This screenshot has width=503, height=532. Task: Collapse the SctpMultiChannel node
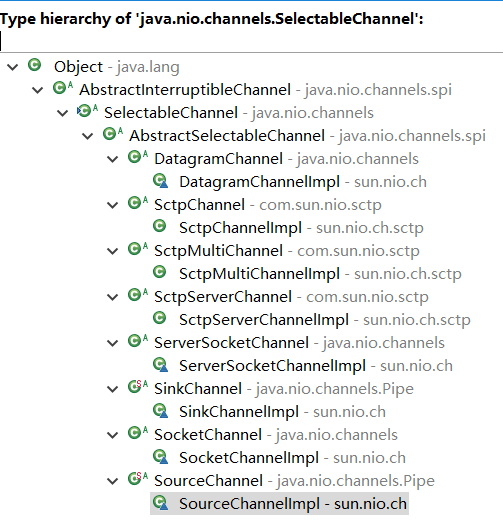(112, 251)
